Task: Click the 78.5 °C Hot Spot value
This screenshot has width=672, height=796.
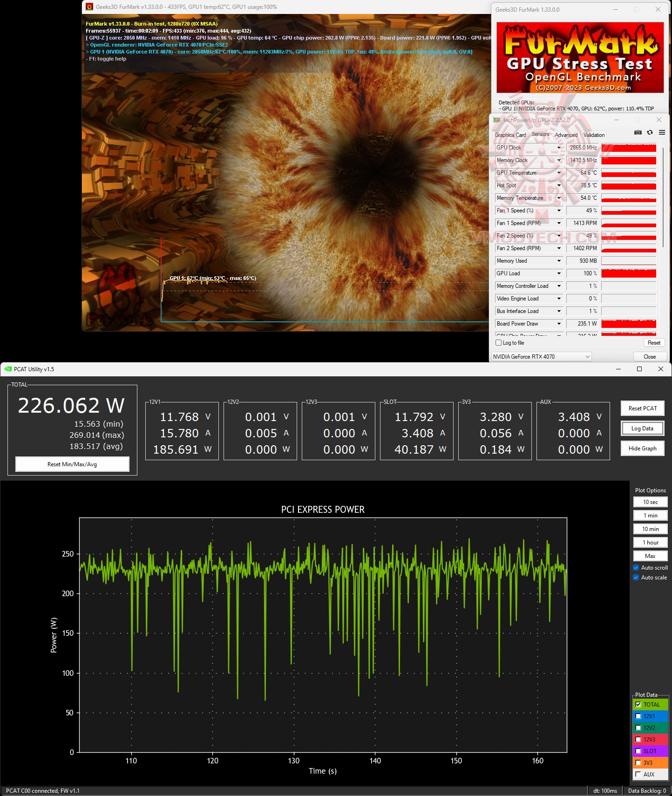Action: (x=583, y=185)
